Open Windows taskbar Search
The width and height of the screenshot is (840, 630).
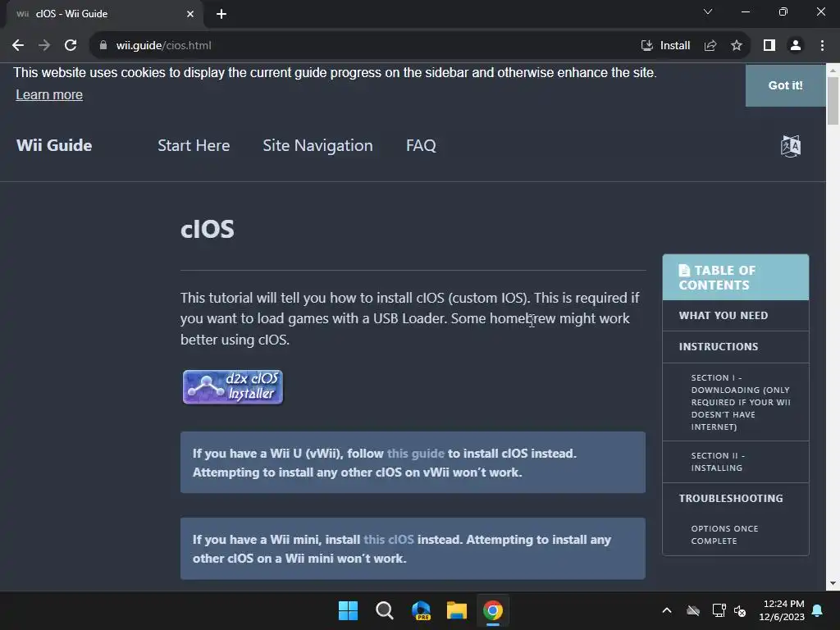tap(385, 610)
